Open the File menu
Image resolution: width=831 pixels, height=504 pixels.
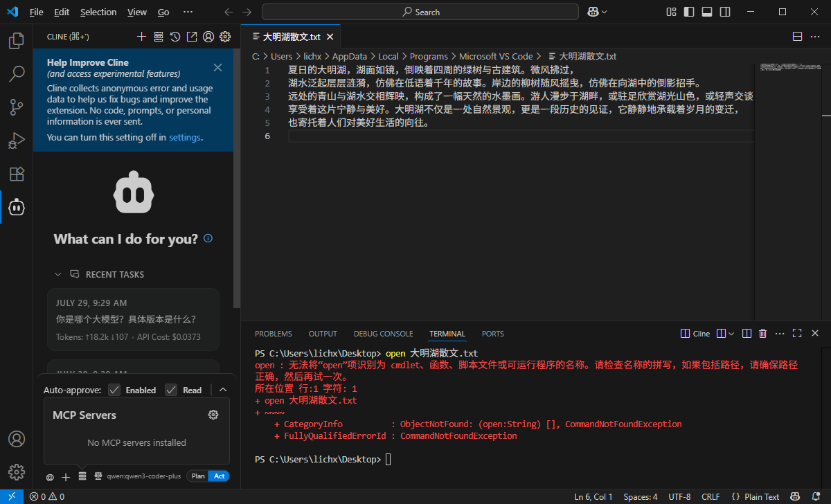point(36,12)
